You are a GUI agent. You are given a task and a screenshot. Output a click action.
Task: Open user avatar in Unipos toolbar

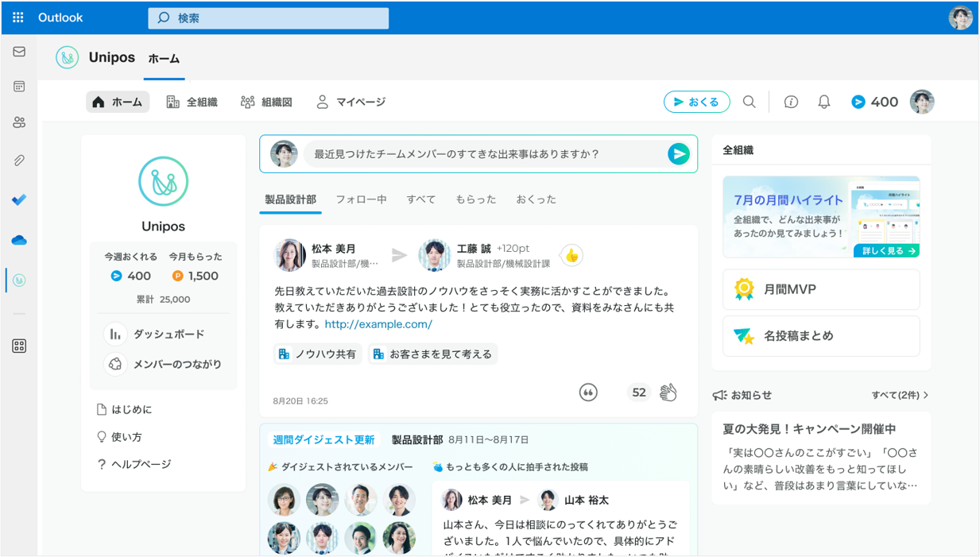coord(922,102)
